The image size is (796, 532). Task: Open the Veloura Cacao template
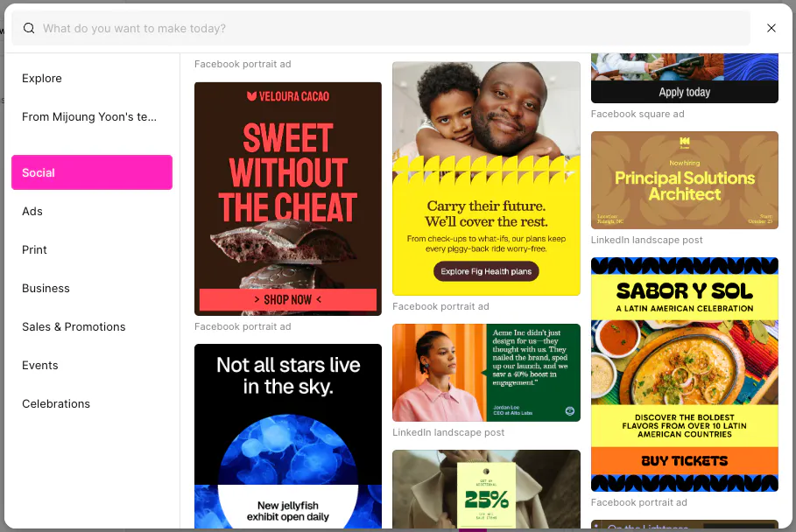click(x=288, y=199)
